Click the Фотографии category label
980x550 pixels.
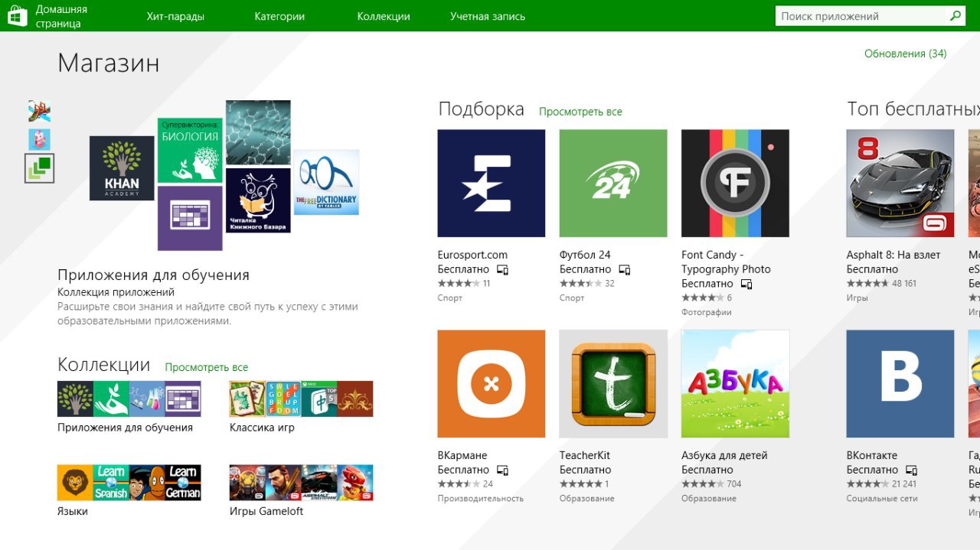point(707,312)
